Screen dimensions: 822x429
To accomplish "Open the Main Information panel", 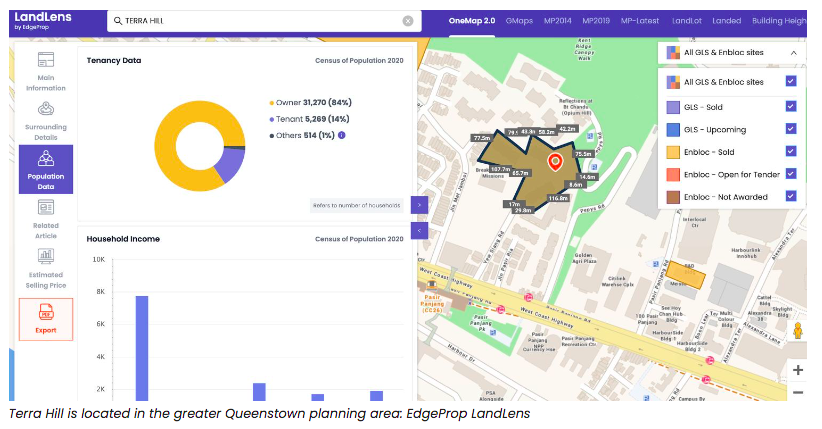I will [x=46, y=72].
